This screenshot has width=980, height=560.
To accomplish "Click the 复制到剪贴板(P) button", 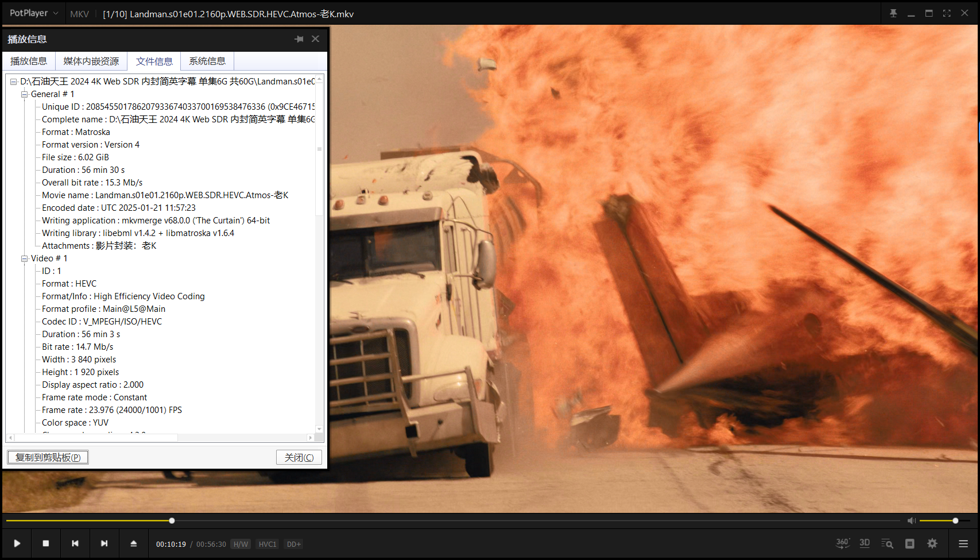I will pos(48,457).
